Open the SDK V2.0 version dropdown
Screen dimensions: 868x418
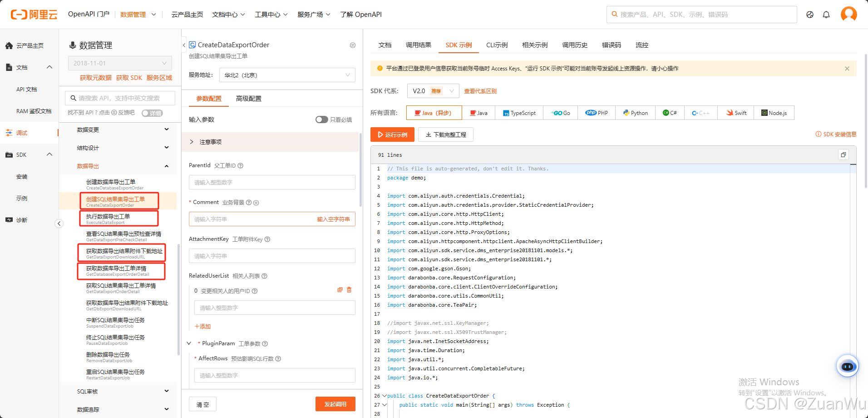pos(433,91)
